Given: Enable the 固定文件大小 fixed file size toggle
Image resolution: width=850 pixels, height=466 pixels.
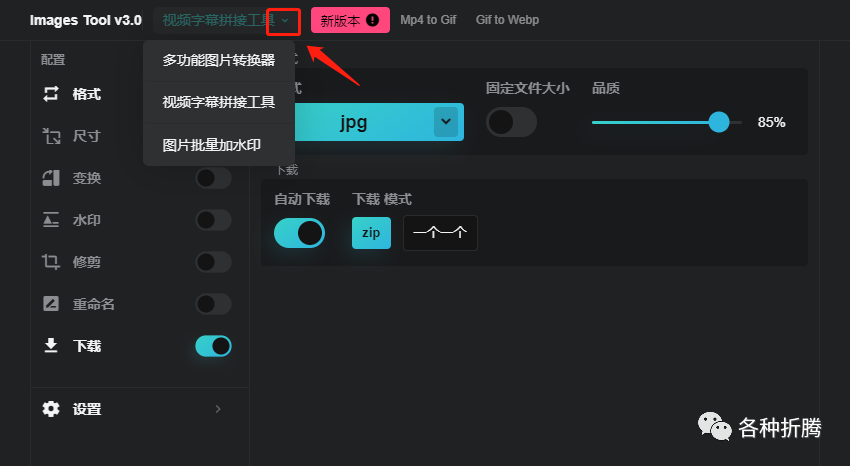Looking at the screenshot, I should pos(511,122).
